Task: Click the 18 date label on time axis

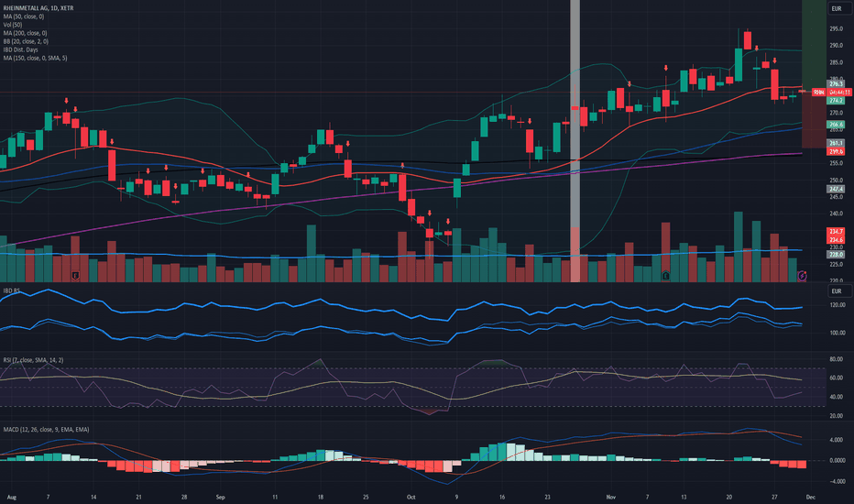Action: coord(321,497)
